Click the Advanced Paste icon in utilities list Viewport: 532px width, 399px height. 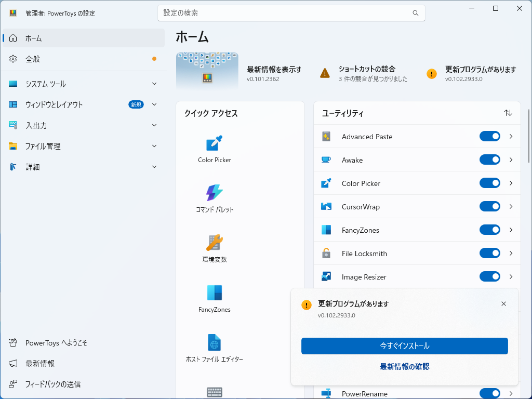pyautogui.click(x=326, y=137)
